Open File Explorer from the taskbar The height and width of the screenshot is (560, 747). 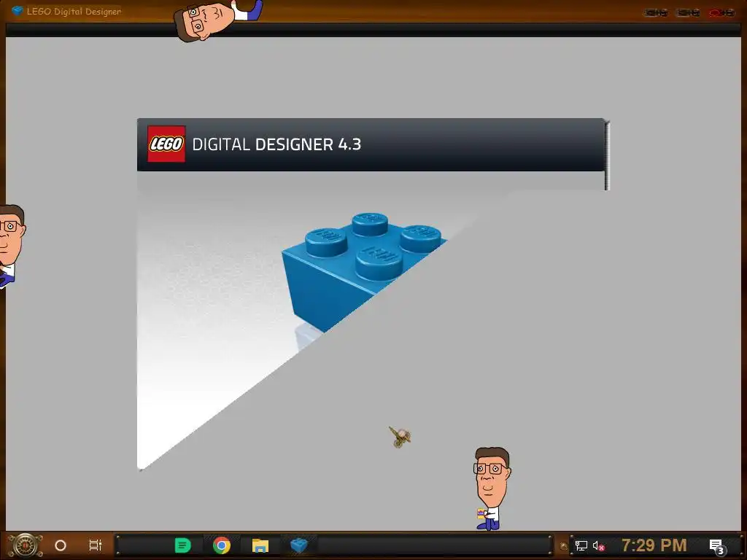pos(260,545)
